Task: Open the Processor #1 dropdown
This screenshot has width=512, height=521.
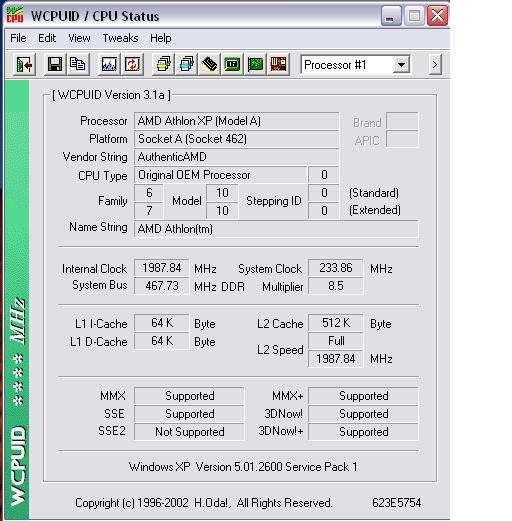Action: pyautogui.click(x=401, y=65)
